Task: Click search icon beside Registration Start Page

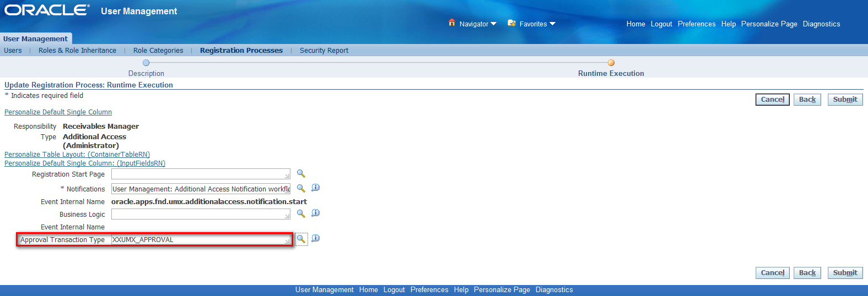Action: (x=301, y=174)
